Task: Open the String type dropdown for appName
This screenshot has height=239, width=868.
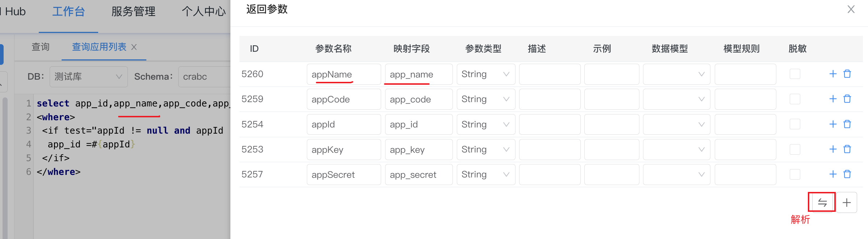Action: pos(485,74)
